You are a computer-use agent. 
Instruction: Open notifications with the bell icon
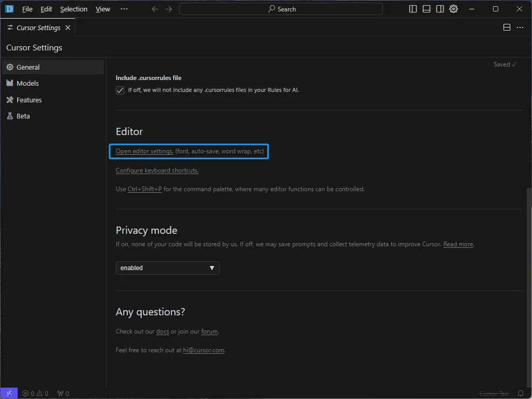coord(521,394)
